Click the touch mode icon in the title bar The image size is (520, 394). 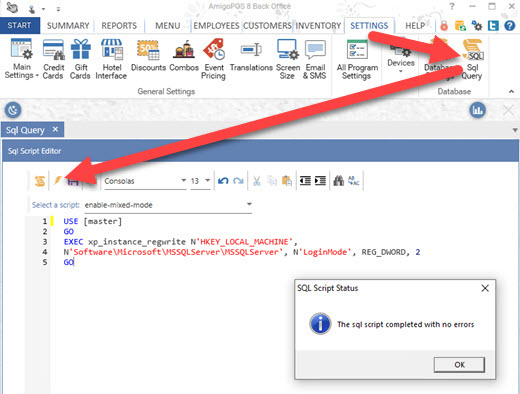pos(32,9)
